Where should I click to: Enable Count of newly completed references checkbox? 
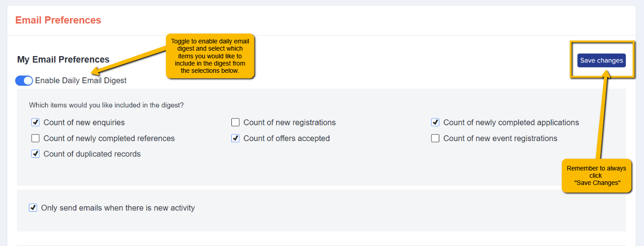click(x=35, y=138)
